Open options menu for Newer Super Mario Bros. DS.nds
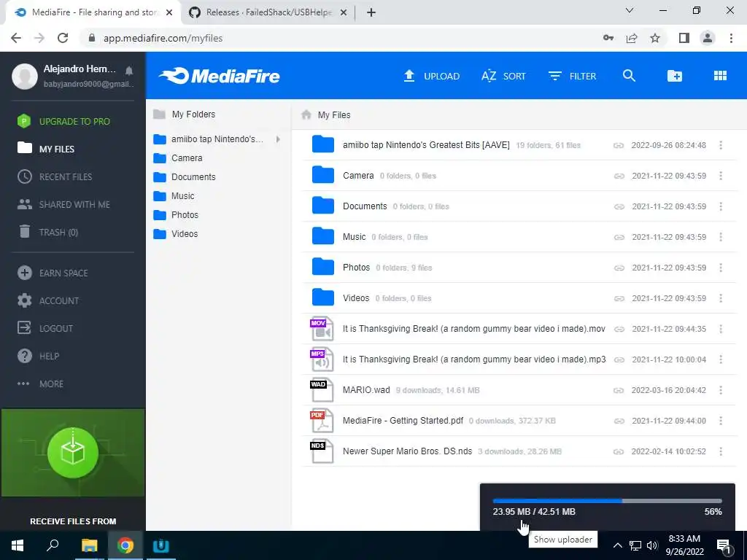Image resolution: width=747 pixels, height=560 pixels. (720, 451)
